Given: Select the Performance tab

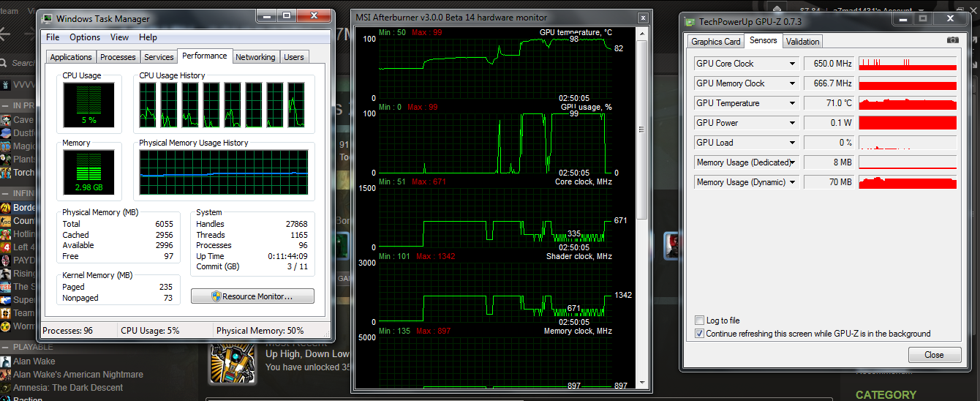Looking at the screenshot, I should point(205,56).
